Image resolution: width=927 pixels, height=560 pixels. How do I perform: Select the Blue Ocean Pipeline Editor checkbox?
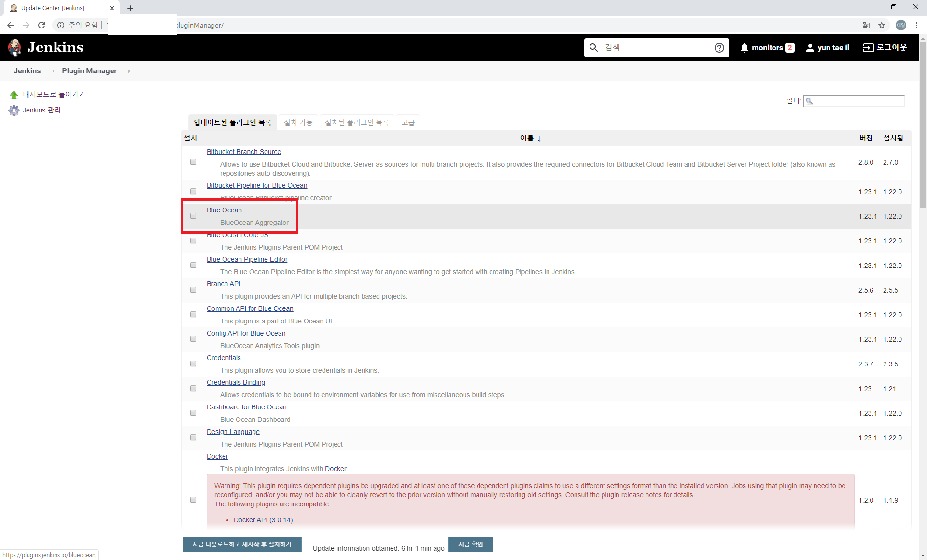coord(193,265)
